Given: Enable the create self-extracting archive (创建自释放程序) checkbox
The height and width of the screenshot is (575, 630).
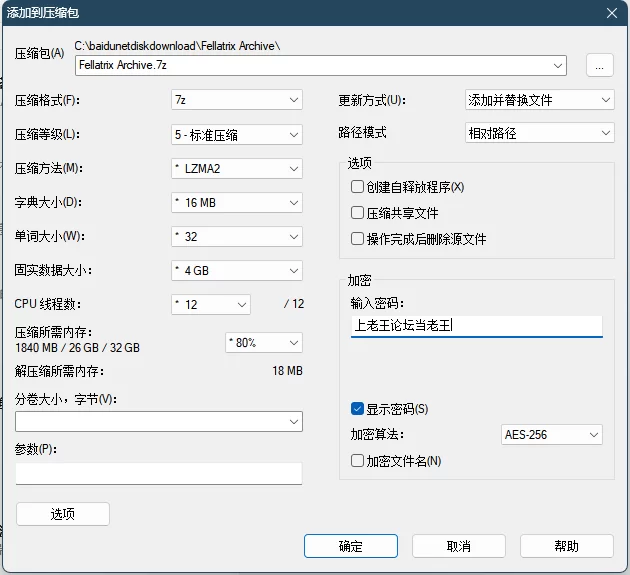Looking at the screenshot, I should click(358, 187).
